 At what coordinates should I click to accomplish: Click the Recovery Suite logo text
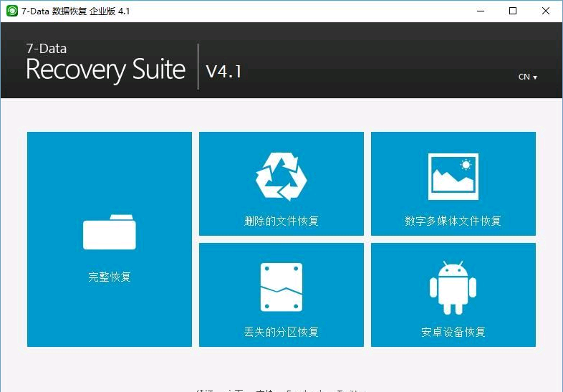coord(105,70)
